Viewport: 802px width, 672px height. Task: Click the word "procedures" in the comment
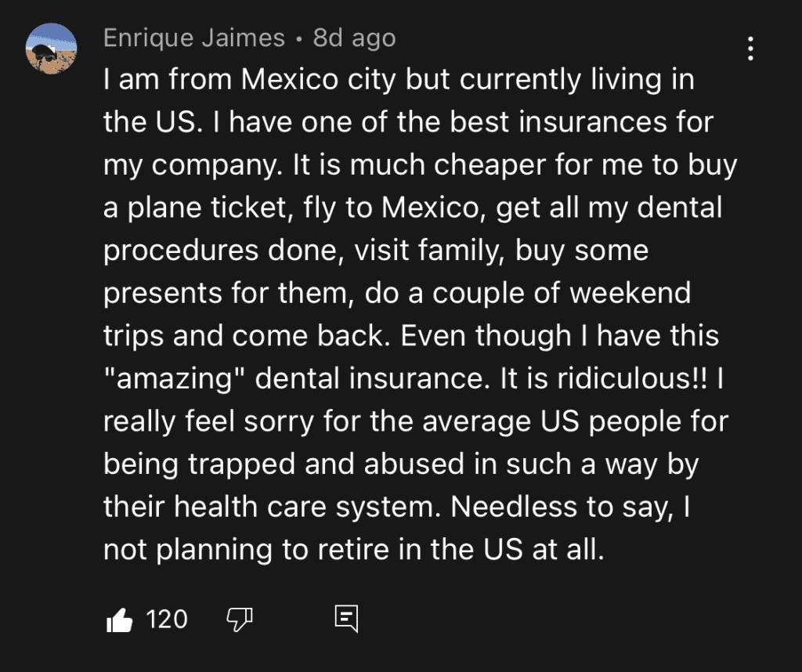181,251
